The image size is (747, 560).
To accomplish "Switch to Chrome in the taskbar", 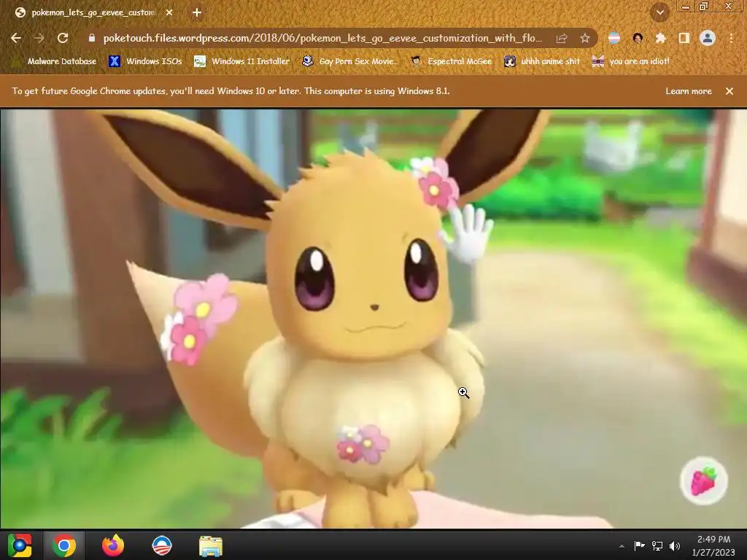I will coord(64,545).
